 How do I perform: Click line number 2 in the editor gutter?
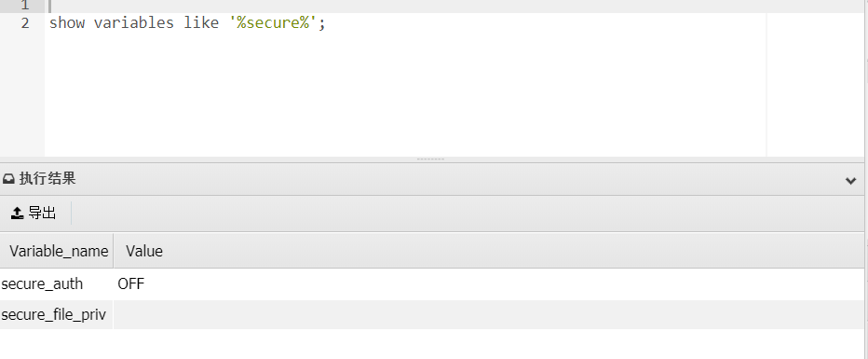click(x=24, y=23)
